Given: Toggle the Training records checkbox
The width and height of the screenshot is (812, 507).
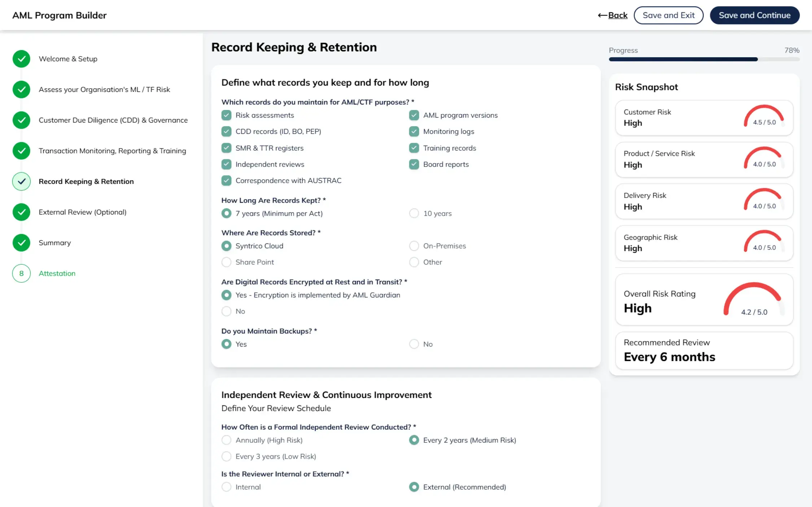Looking at the screenshot, I should [414, 148].
